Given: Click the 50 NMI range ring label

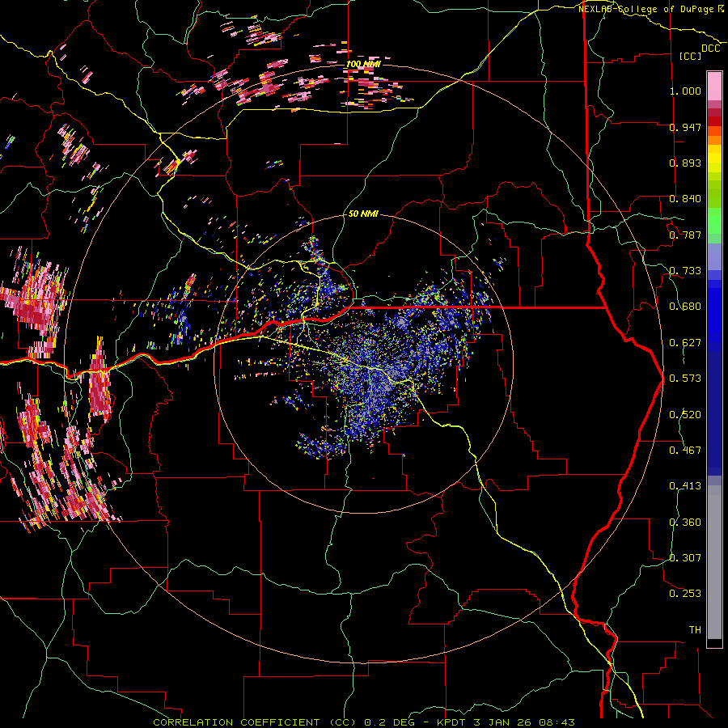Looking at the screenshot, I should point(363,214).
